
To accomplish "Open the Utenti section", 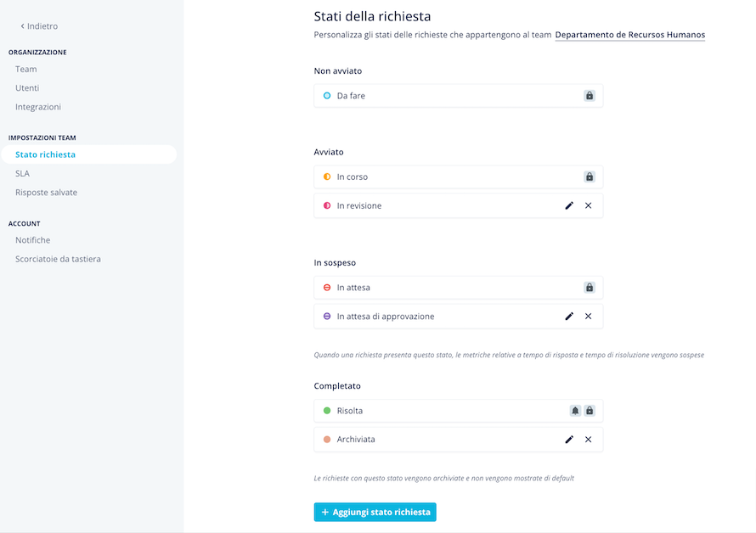I will 27,87.
